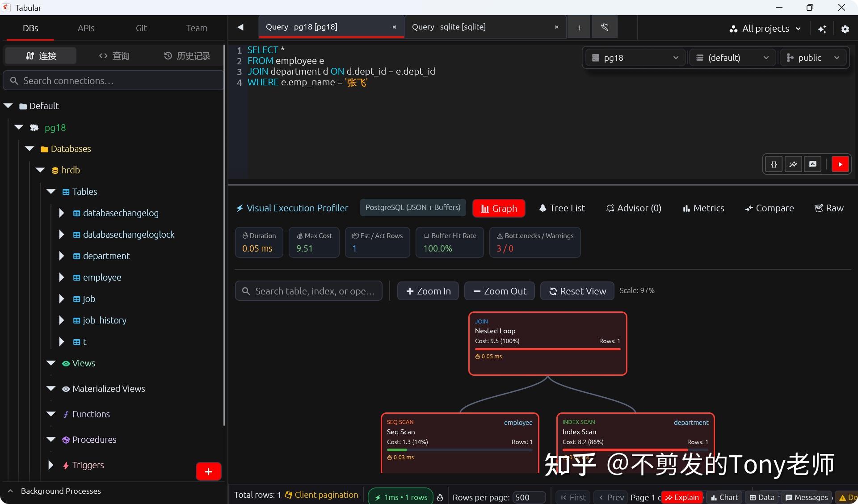Switch to the Git tab
The image size is (858, 504).
tap(141, 28)
